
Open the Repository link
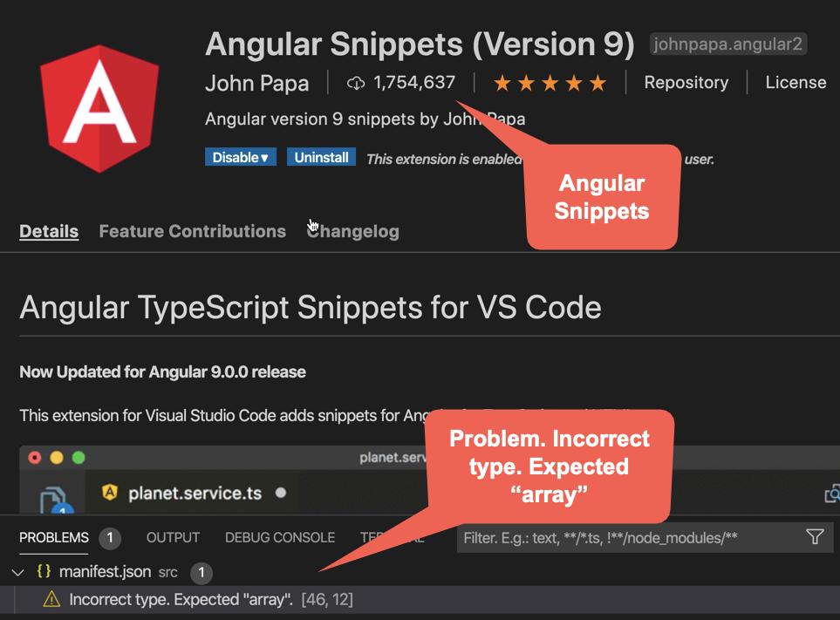pos(686,83)
